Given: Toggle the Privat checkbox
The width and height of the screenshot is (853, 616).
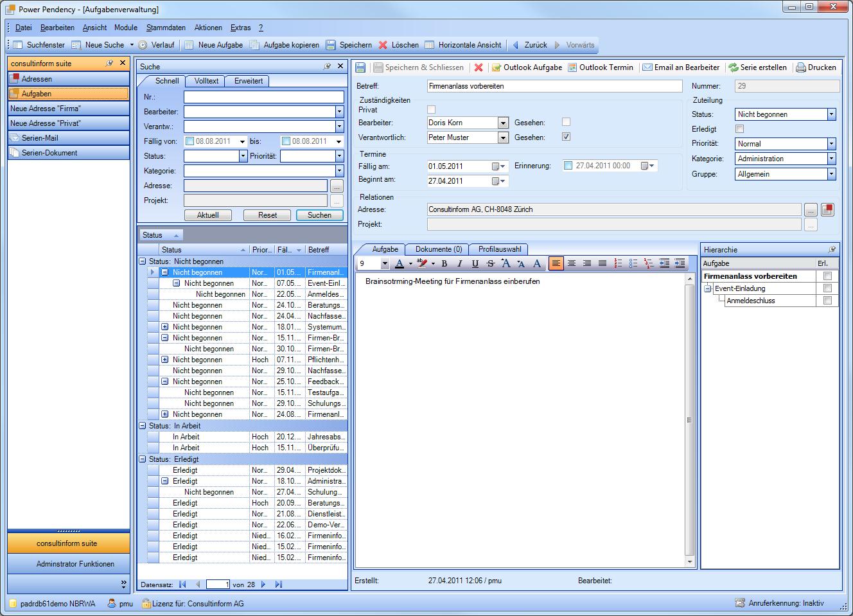Looking at the screenshot, I should 431,110.
